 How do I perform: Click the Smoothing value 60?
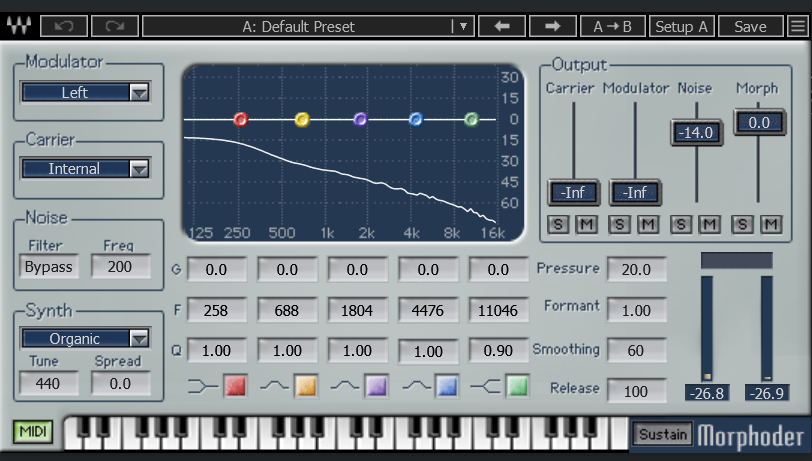click(636, 351)
